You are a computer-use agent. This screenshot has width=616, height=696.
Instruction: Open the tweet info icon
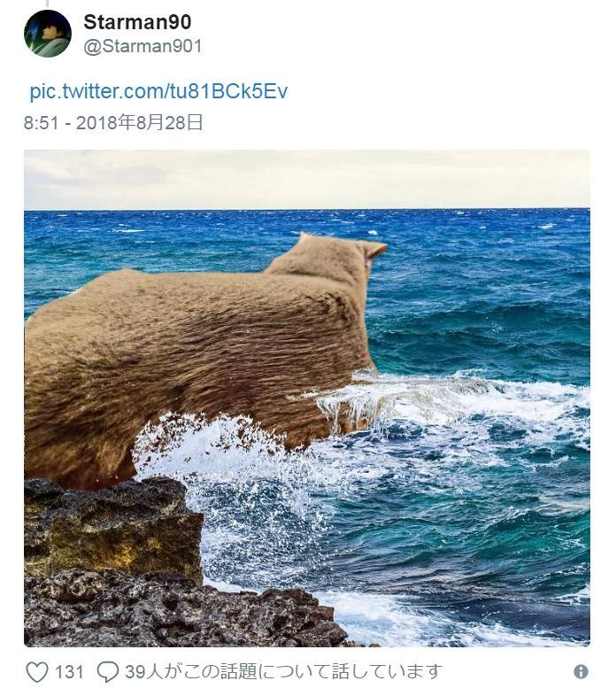pos(581,672)
